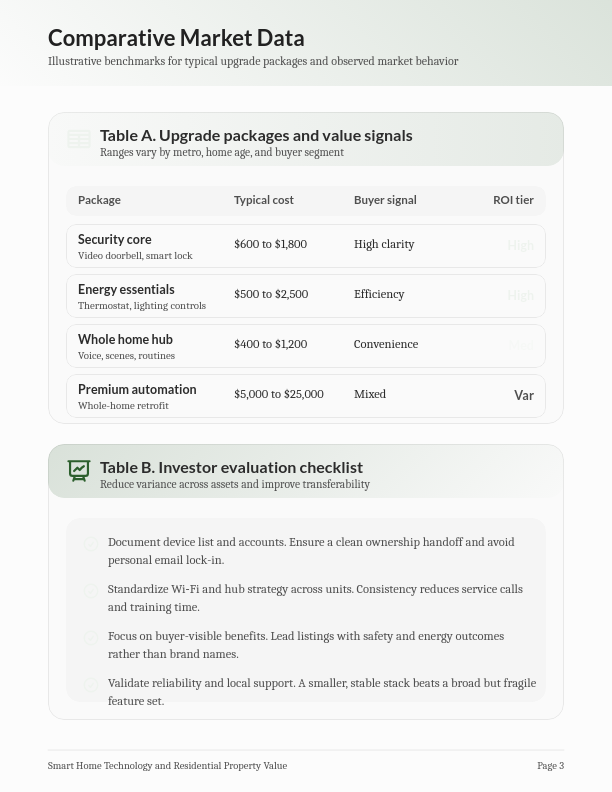Click the 'Var' ROI badge for Premium automation
The image size is (612, 792).
pyautogui.click(x=523, y=396)
